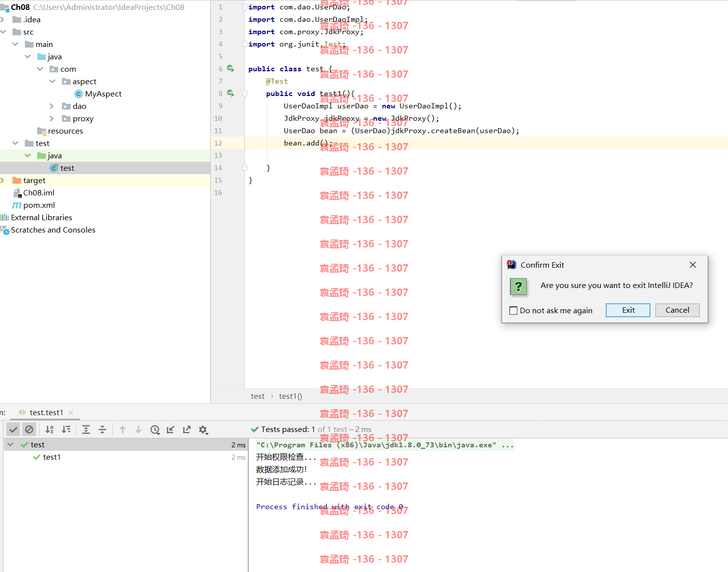Click test1() breadcrumb in editor footer
This screenshot has width=728, height=572.
coord(290,396)
